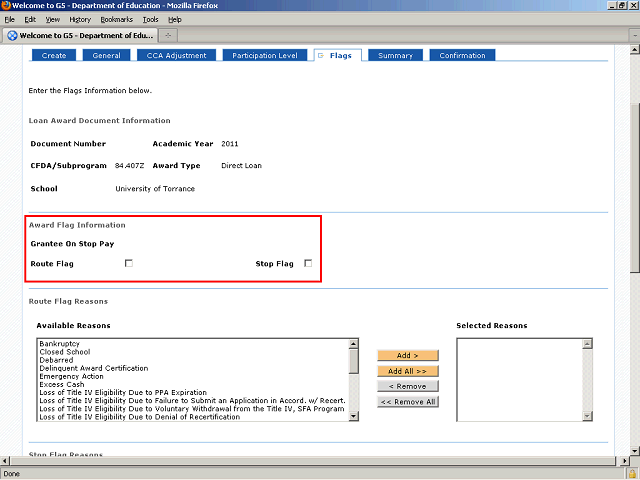Click the 84.407Z CFDA/Subprogram value
Image resolution: width=640 pixels, height=480 pixels.
[x=129, y=166]
